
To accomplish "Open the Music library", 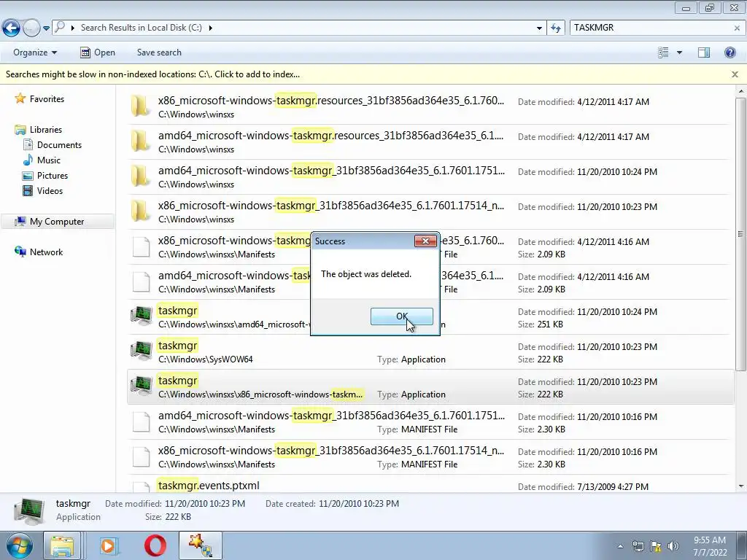I will point(49,160).
